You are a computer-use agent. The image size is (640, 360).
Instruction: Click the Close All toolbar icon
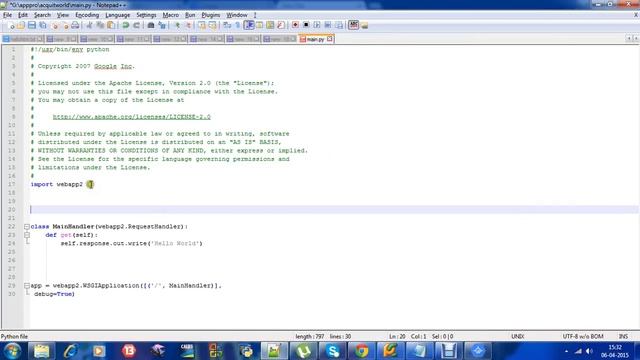pos(65,25)
